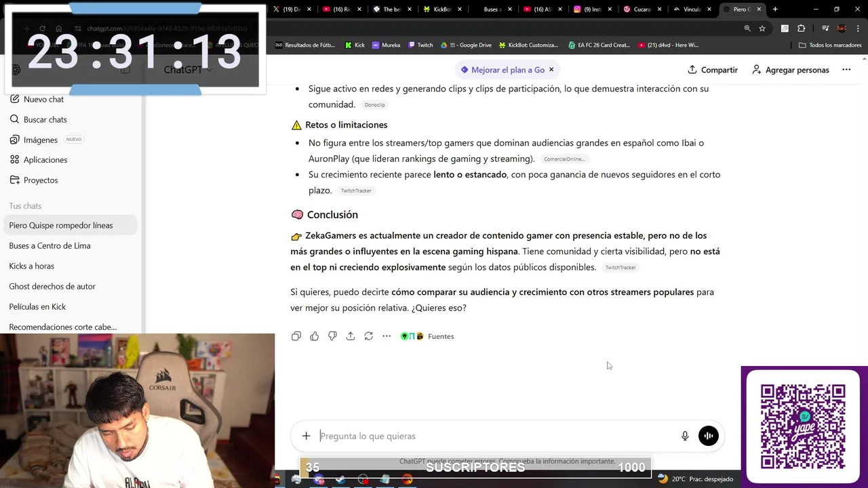This screenshot has height=488, width=868.
Task: Share the response with upload icon
Action: coord(351,336)
